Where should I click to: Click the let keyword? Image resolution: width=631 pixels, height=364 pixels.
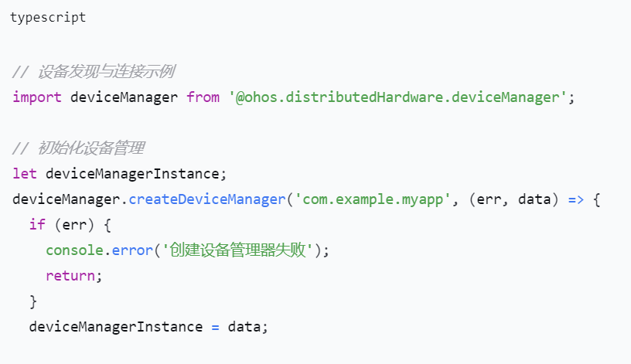25,174
